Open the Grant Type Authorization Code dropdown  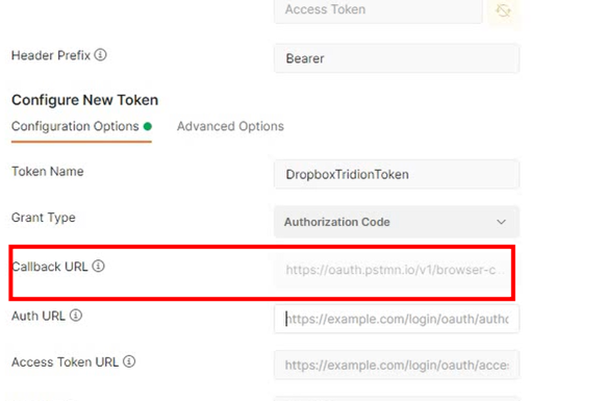click(397, 222)
